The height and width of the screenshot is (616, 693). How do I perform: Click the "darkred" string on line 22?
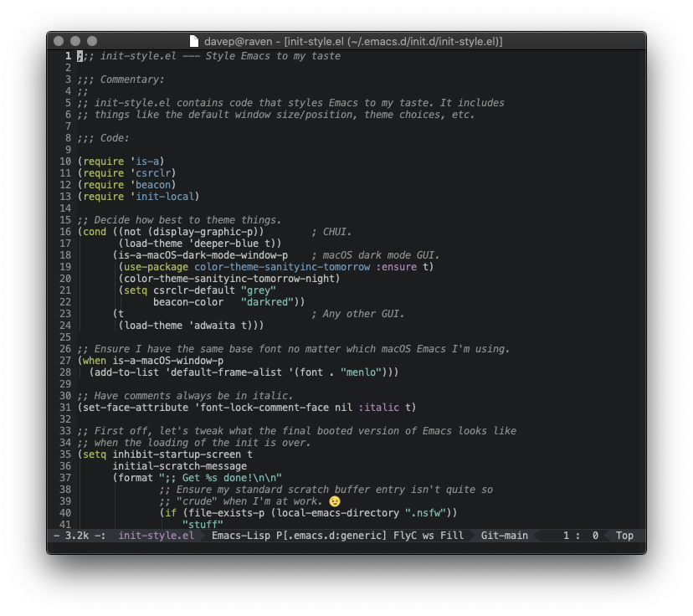click(x=267, y=302)
